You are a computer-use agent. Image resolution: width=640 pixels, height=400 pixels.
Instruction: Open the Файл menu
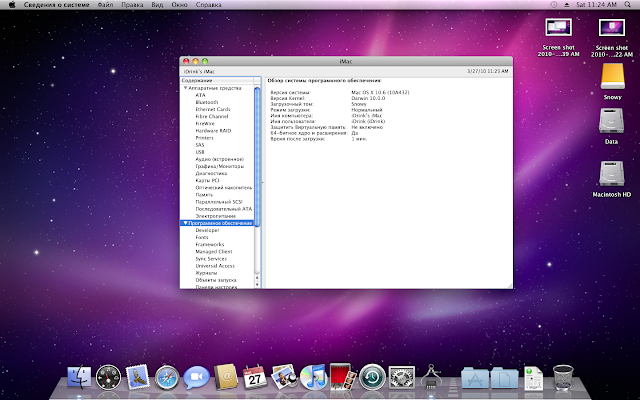(104, 5)
